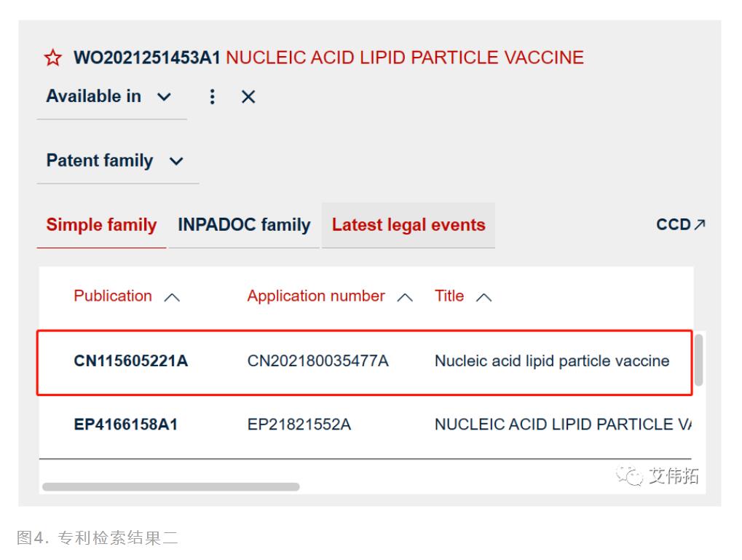Click the vertical scrollbar of family table
Viewport: 742px width, 560px height.
tap(699, 359)
